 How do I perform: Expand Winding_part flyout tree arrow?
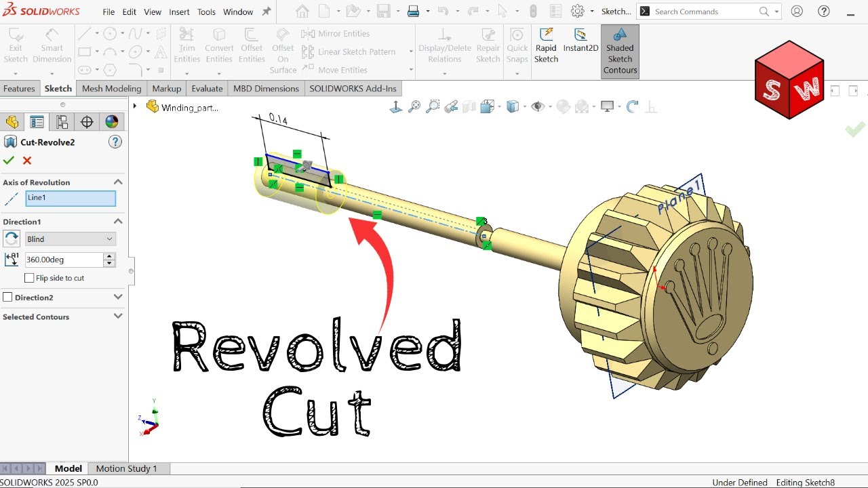tap(135, 106)
